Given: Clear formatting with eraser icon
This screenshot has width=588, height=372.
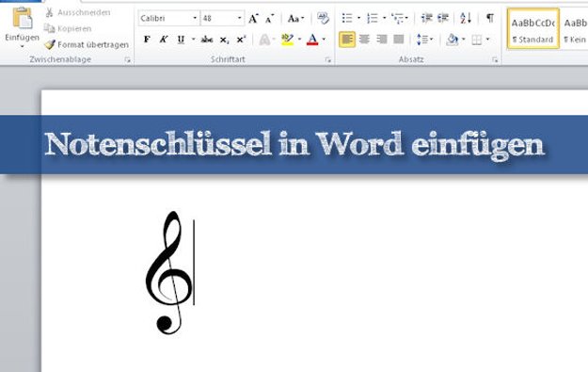Looking at the screenshot, I should coord(323,18).
